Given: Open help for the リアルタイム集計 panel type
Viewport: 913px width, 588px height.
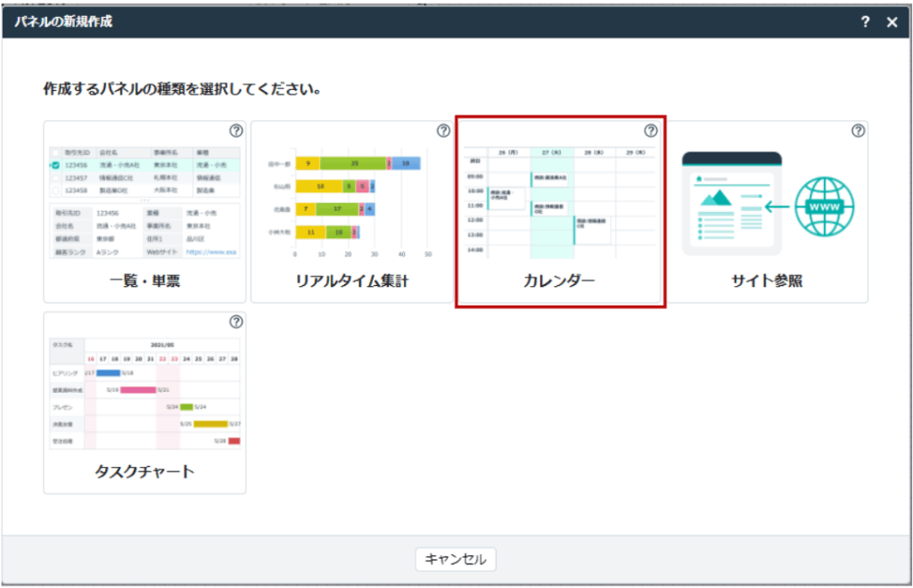Looking at the screenshot, I should coord(443,131).
